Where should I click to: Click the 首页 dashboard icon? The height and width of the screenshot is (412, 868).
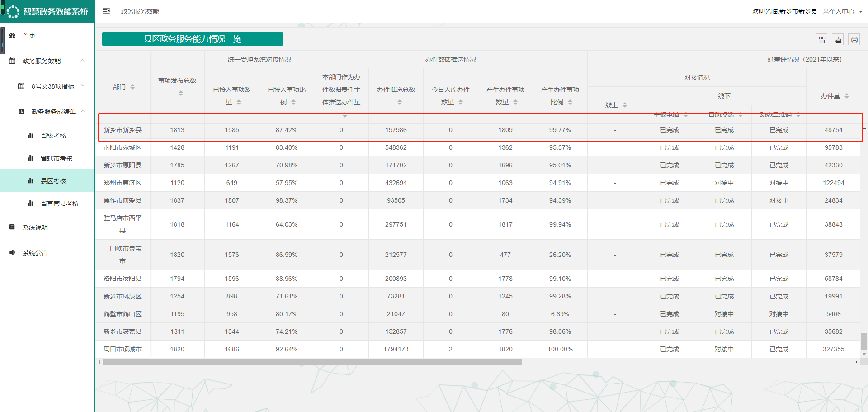13,36
